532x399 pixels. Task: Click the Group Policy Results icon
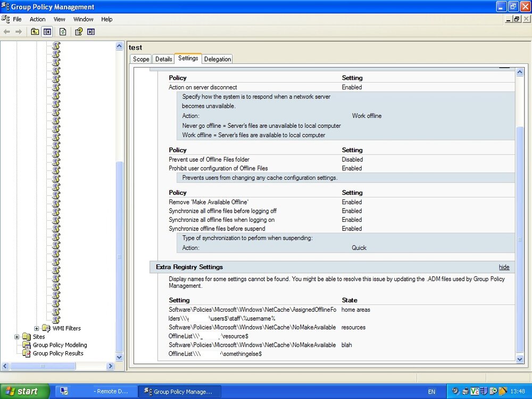click(27, 353)
